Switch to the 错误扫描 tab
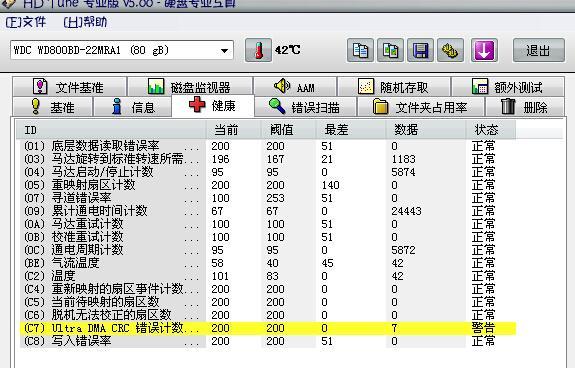This screenshot has height=368, width=575. tap(305, 107)
